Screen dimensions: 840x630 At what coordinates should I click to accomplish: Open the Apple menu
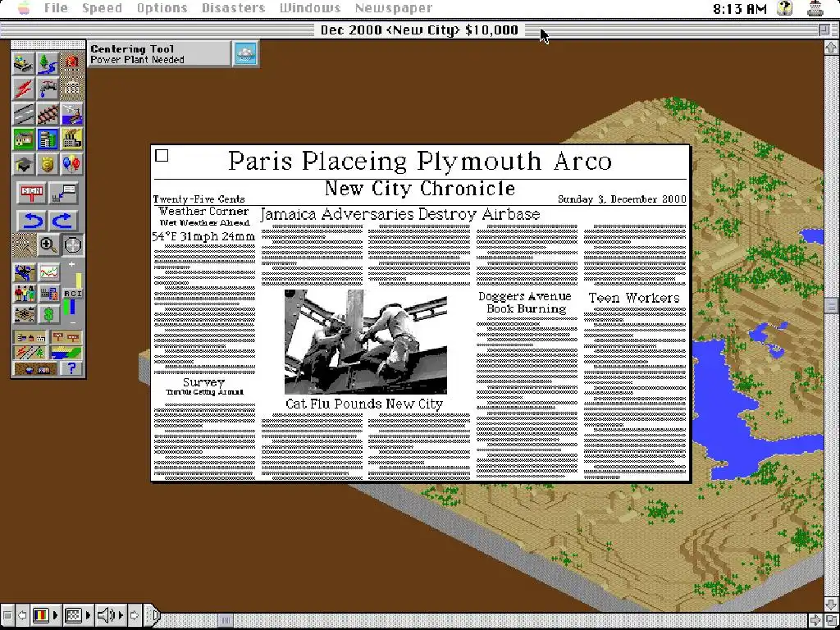pyautogui.click(x=25, y=8)
